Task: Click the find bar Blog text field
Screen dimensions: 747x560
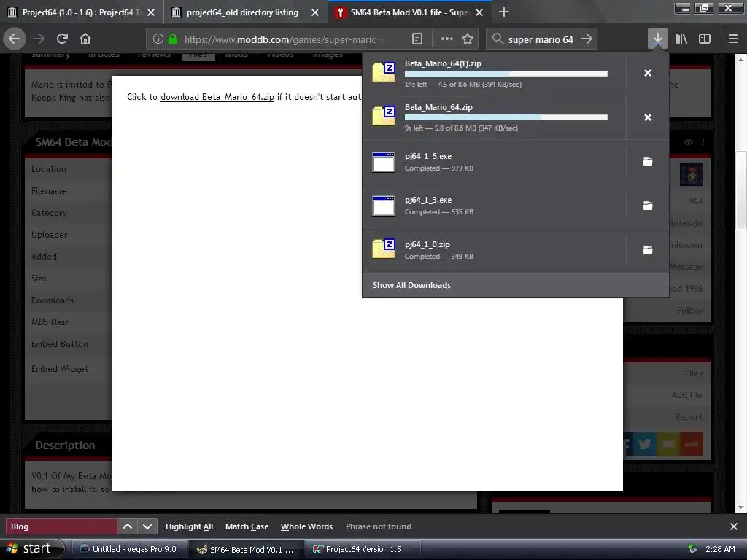Action: pos(61,526)
